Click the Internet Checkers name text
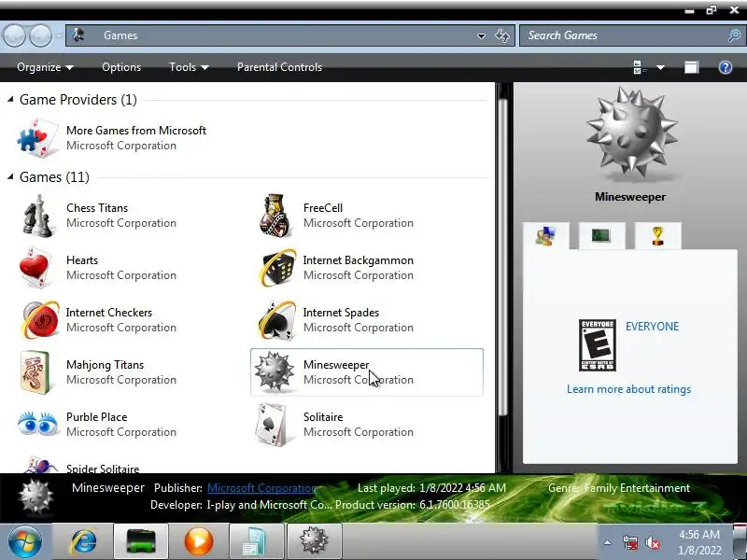Viewport: 747px width, 560px height. tap(109, 313)
